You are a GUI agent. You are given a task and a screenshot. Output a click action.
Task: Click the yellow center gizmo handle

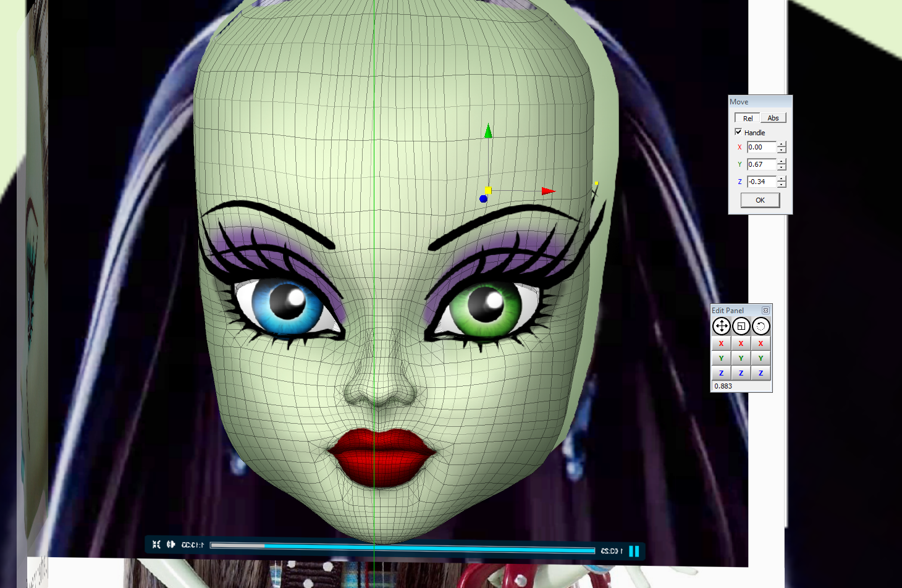(x=488, y=190)
